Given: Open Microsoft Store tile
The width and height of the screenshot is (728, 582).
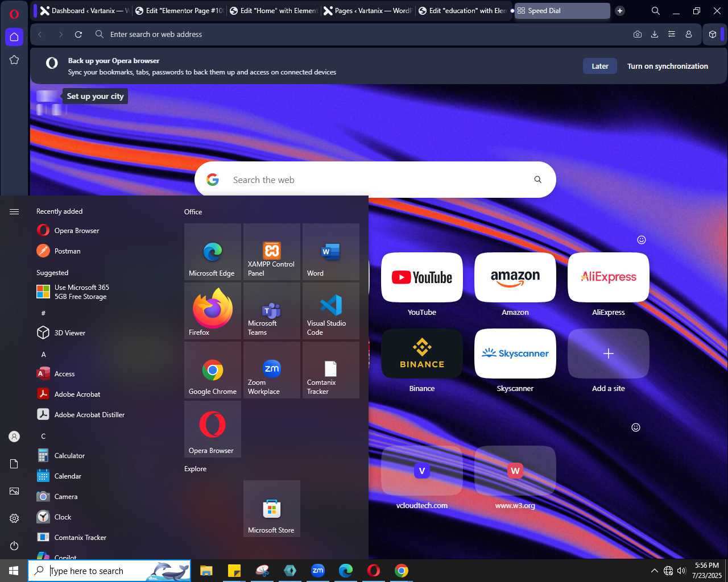Looking at the screenshot, I should (272, 508).
